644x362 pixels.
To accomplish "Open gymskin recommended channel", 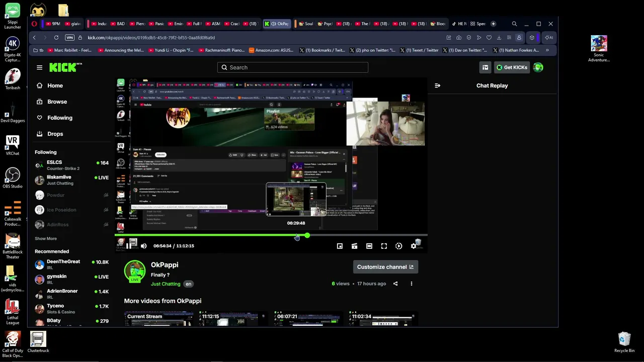I will [71, 279].
